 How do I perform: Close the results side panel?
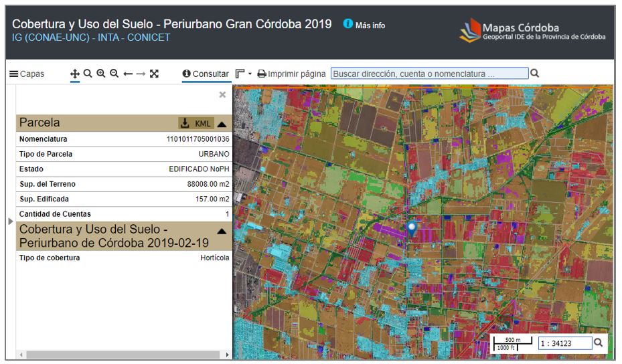click(222, 94)
